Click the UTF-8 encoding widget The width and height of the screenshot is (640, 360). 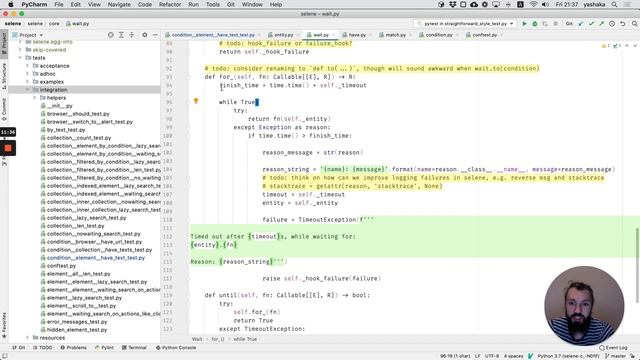point(492,356)
